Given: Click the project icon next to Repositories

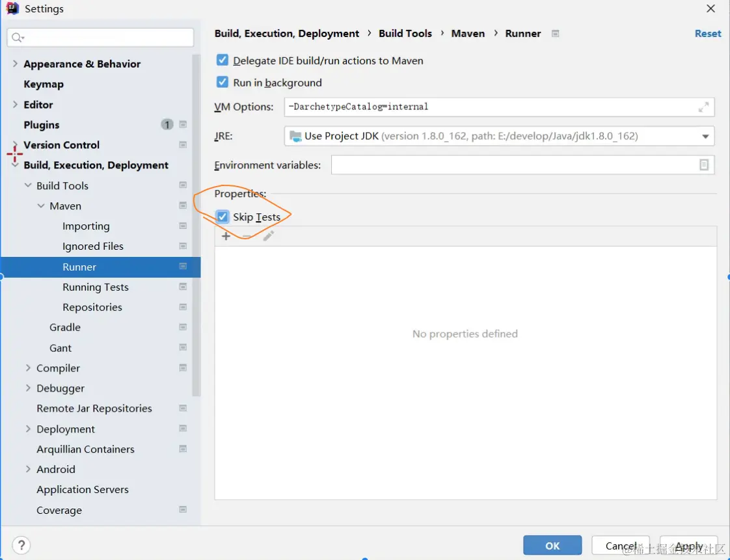Looking at the screenshot, I should [183, 307].
